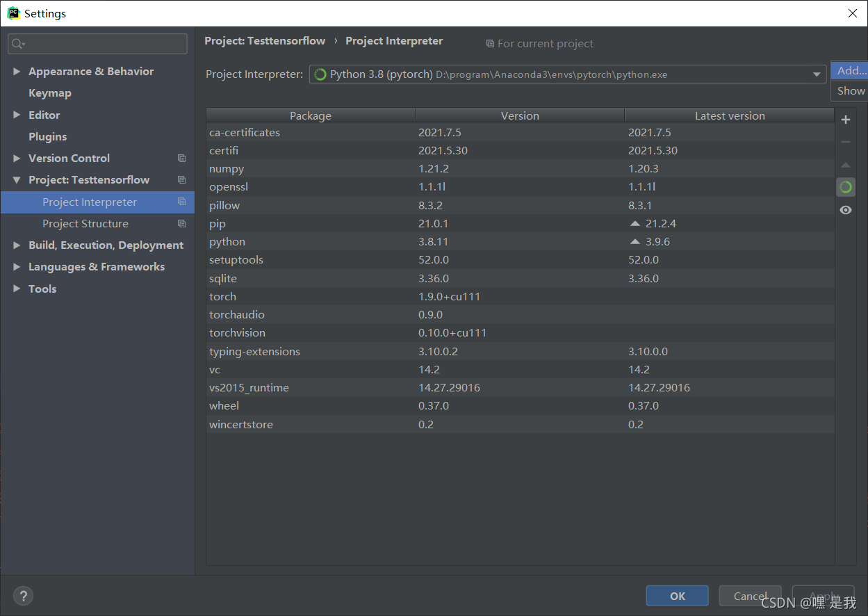Viewport: 868px width, 616px height.
Task: Expand Languages & Frameworks section
Action: click(x=17, y=266)
